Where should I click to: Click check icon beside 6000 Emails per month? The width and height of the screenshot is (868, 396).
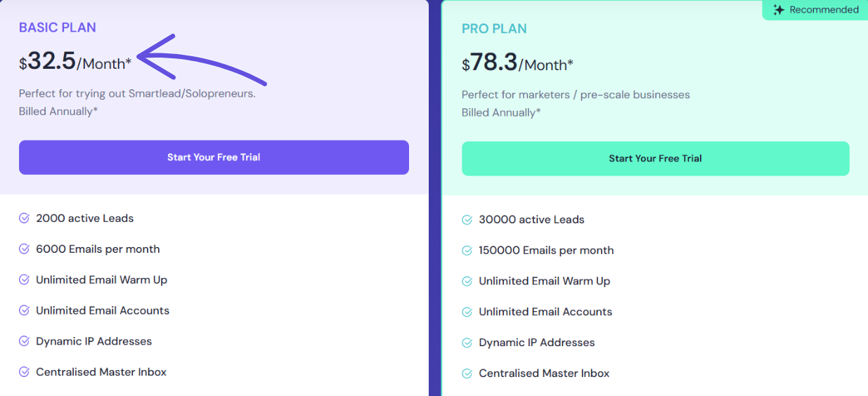[24, 249]
